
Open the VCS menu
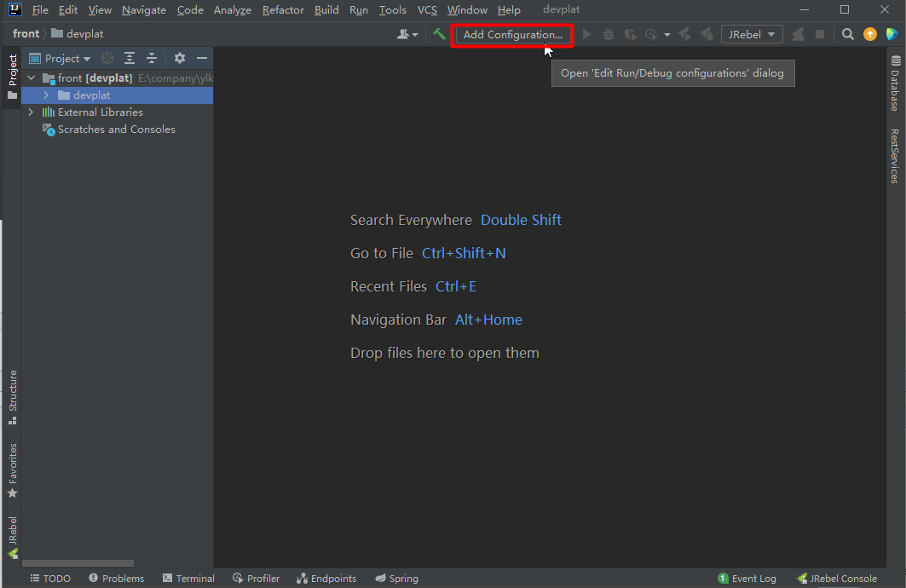pos(427,10)
